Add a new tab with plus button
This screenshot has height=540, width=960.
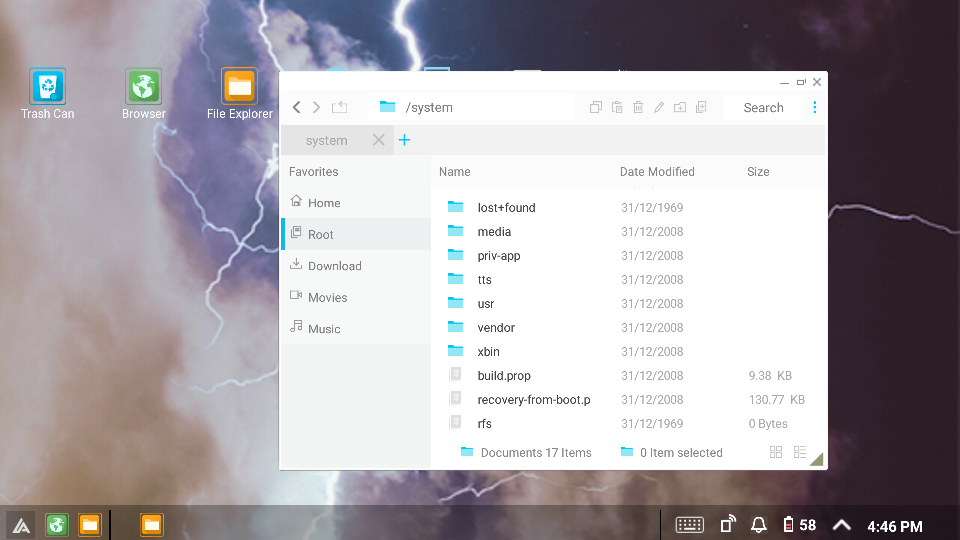pyautogui.click(x=404, y=140)
